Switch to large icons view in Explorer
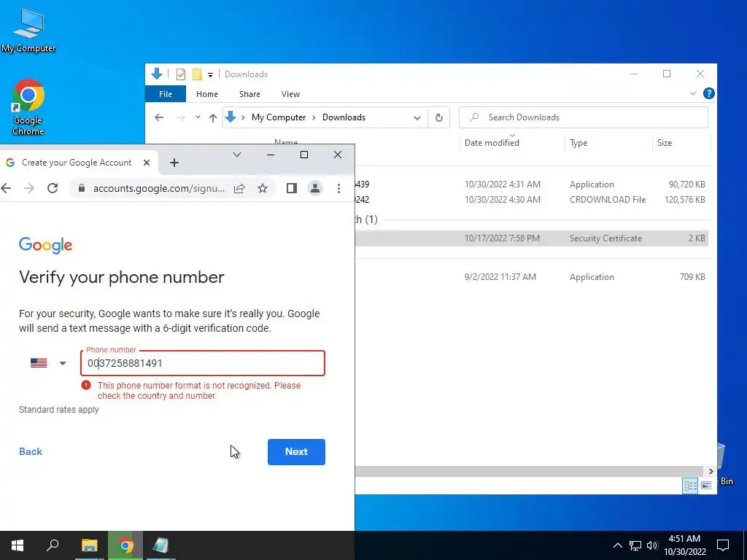The width and height of the screenshot is (747, 560). pos(706,486)
